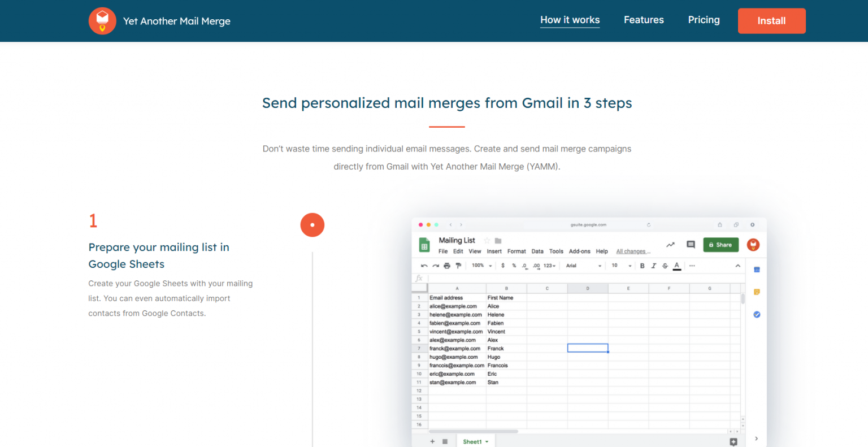Screen dimensions: 868x447
Task: Open Google Tasks from the side panel
Action: [x=756, y=314]
